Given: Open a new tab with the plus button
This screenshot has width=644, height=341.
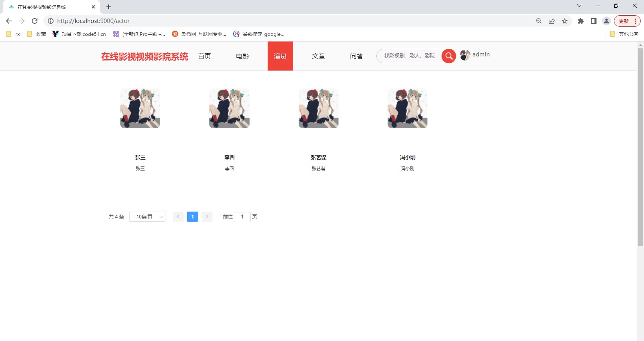Looking at the screenshot, I should (109, 7).
